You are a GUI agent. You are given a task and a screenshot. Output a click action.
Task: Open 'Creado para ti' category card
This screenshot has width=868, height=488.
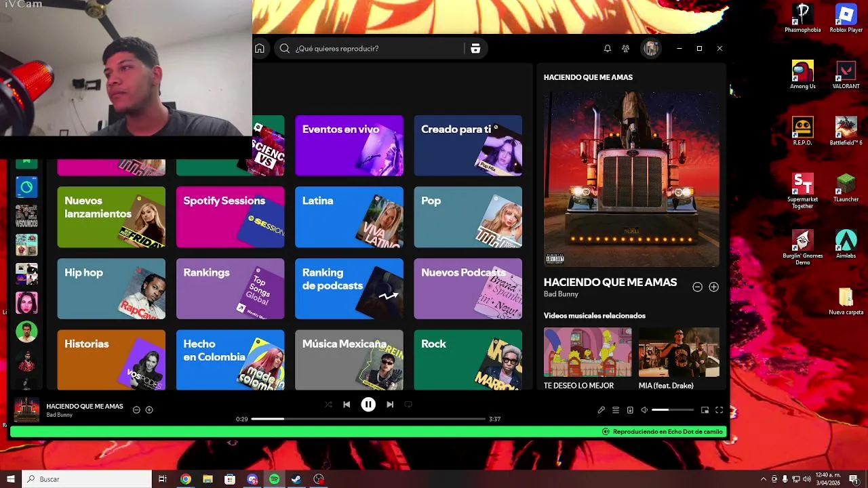click(468, 146)
